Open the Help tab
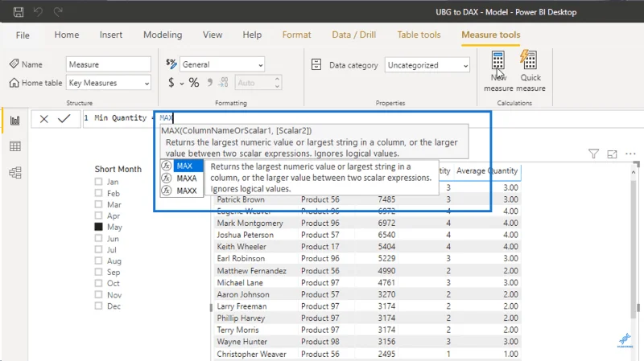Screen dimensions: 644x361 [x=252, y=35]
